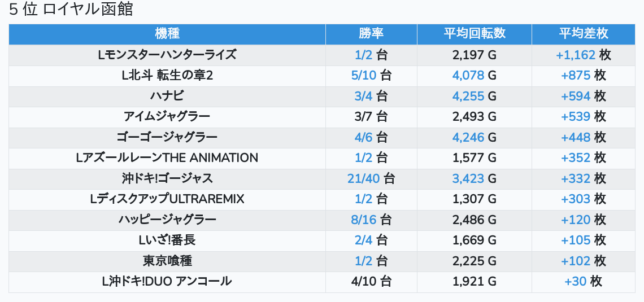Select the ハッピージャグラー machine name
The width and height of the screenshot is (644, 302).
[167, 220]
